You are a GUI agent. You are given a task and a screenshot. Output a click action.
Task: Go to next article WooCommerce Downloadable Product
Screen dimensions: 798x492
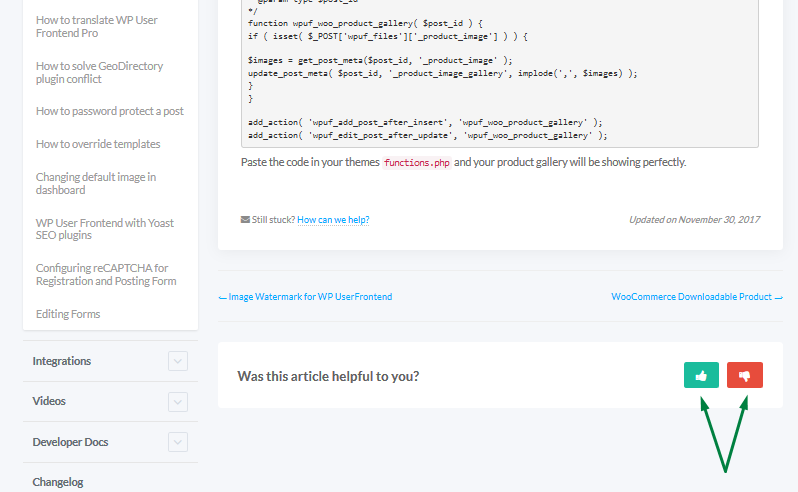(697, 297)
